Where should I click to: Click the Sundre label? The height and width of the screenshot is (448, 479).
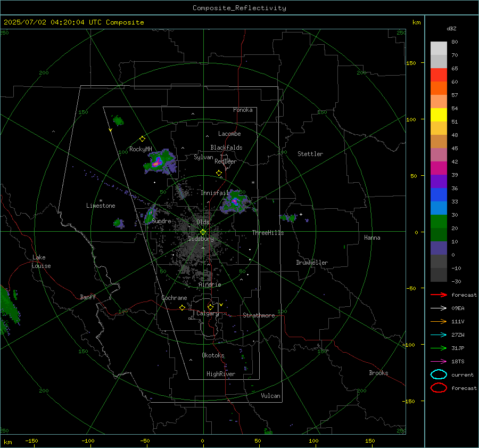tap(161, 221)
